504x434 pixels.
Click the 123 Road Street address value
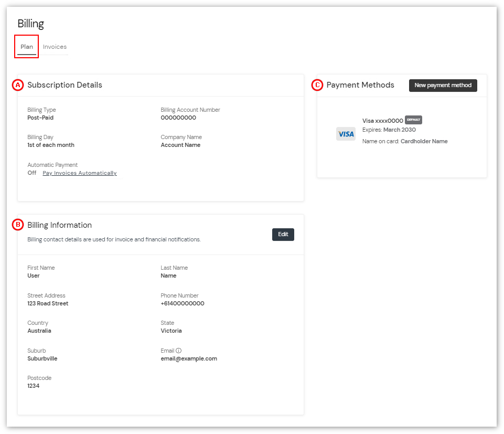pyautogui.click(x=48, y=304)
